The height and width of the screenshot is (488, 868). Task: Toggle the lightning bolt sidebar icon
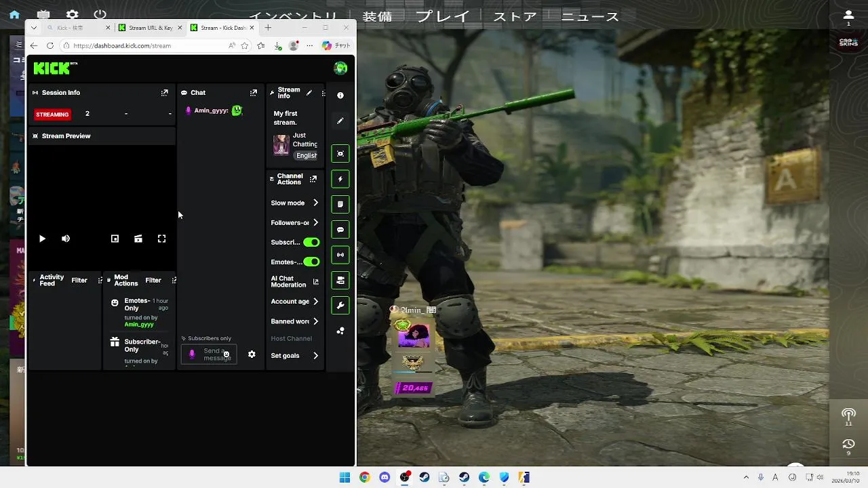340,179
